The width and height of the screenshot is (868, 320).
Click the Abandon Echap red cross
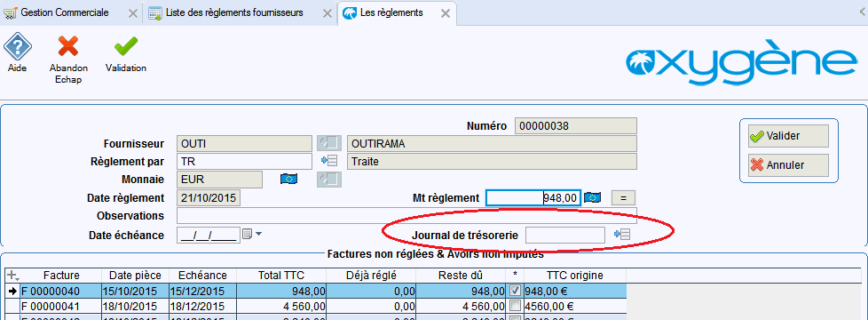tap(68, 46)
